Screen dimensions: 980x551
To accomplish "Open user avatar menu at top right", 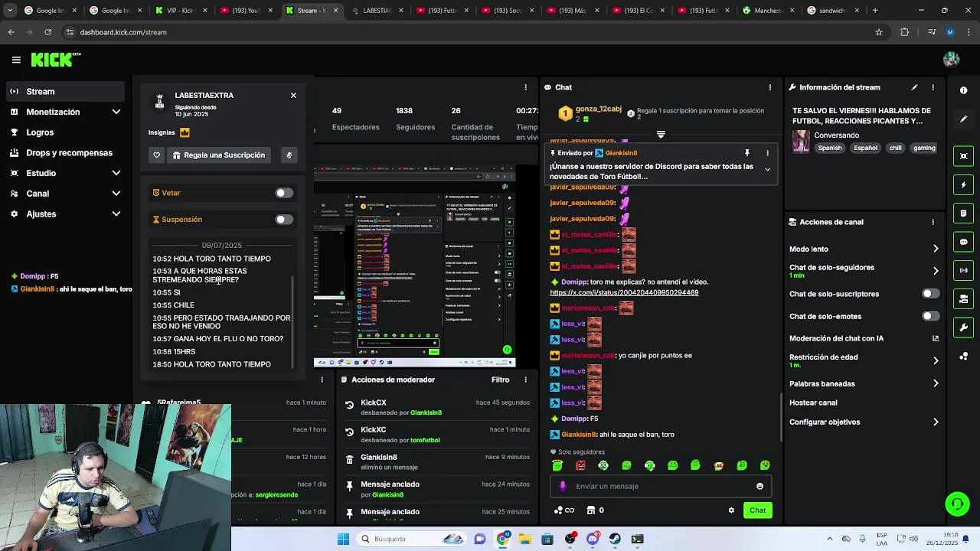I will pyautogui.click(x=952, y=60).
